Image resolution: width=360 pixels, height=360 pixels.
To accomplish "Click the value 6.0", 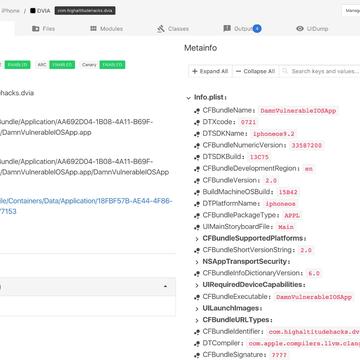I will coord(314,273).
